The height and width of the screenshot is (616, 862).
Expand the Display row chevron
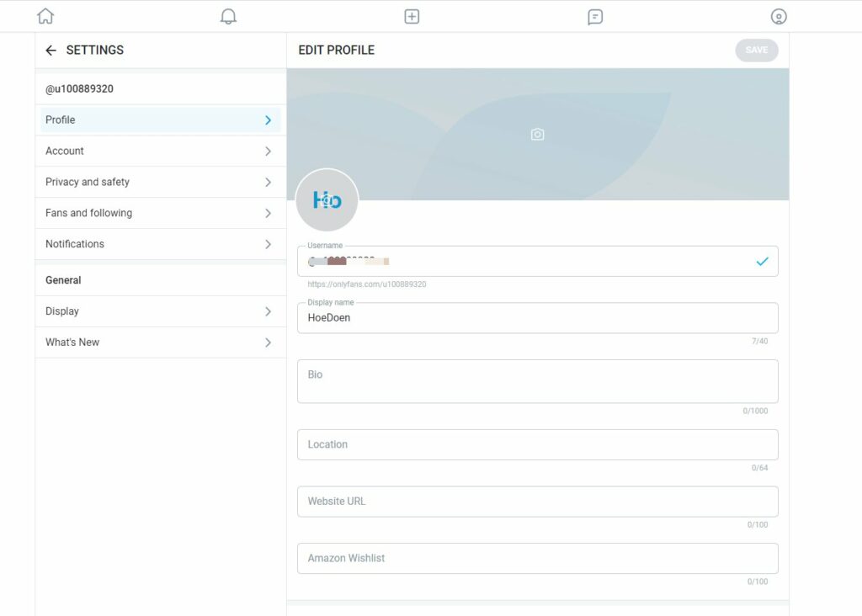point(268,311)
